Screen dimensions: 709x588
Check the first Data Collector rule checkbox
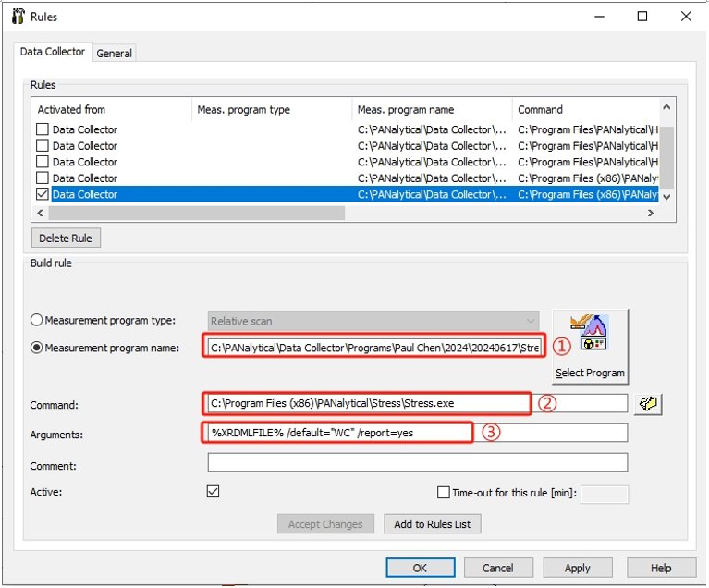pos(42,129)
